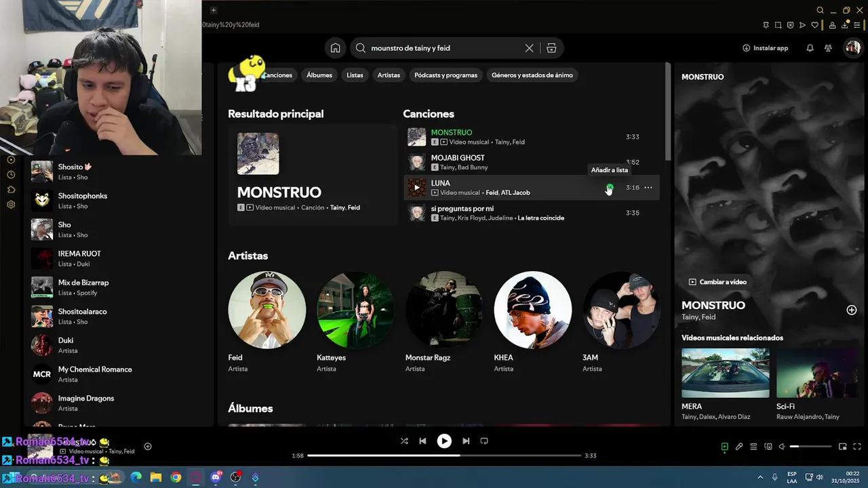Select Pódcasts y programas filter chip
868x488 pixels.
(446, 75)
